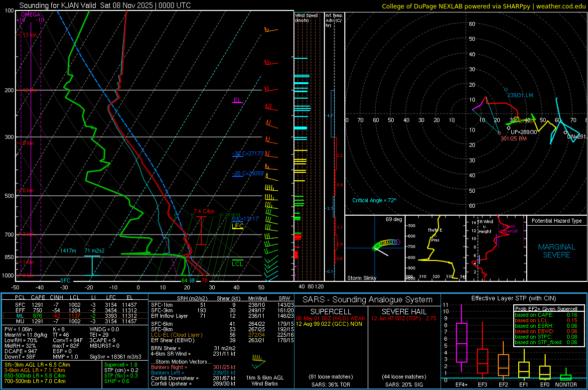Screen dimensions: 588x390
Task: Click the SARS - Sounding Analogue System header
Action: pos(367,300)
